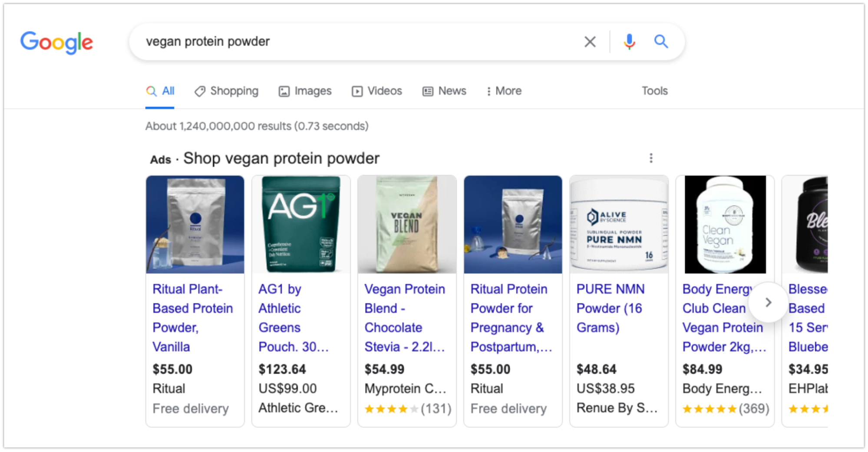
Task: Click inside the search input field
Action: click(347, 42)
